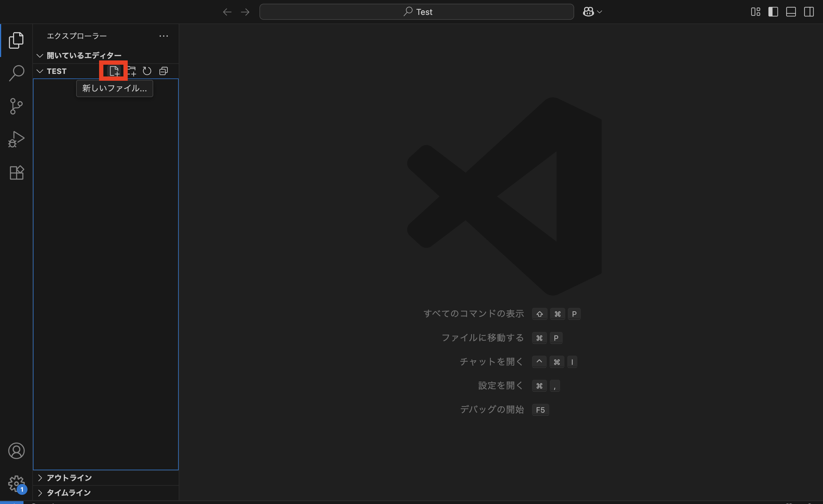The width and height of the screenshot is (823, 504).
Task: Click the customize layout button
Action: [x=755, y=12]
